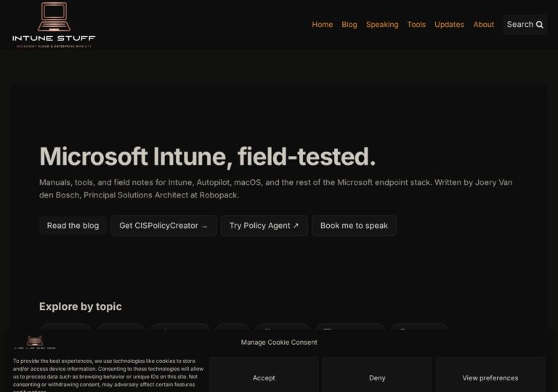This screenshot has height=392, width=558.
Task: Navigate to Updates
Action: (449, 25)
